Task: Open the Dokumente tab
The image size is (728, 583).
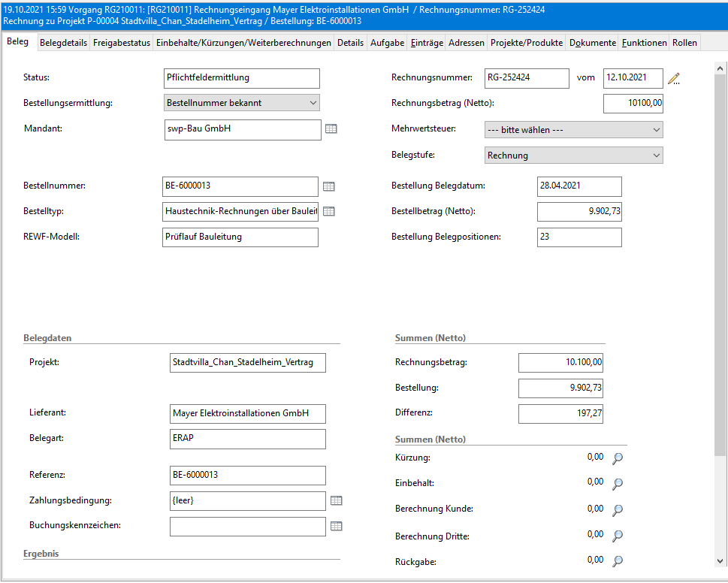Action: click(x=593, y=43)
